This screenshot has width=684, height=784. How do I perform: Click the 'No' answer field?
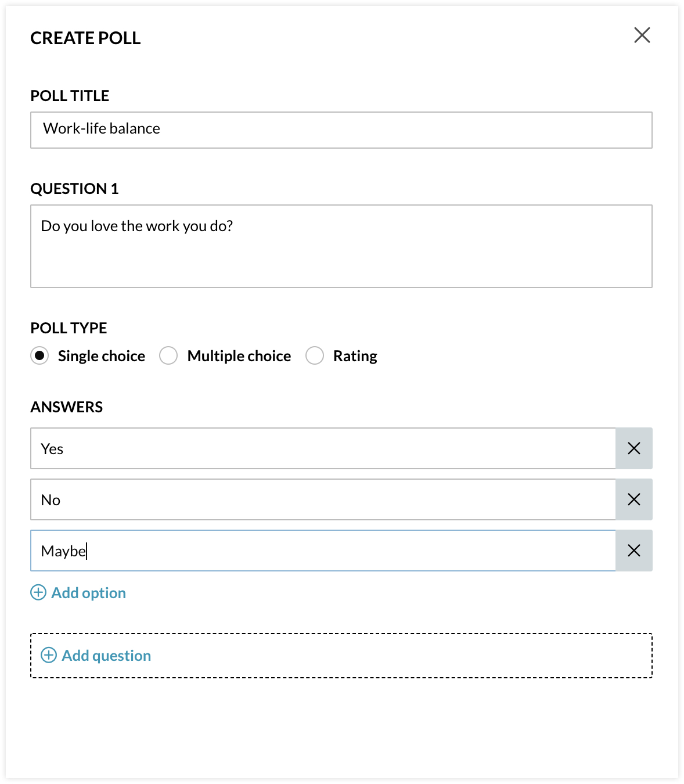(x=323, y=499)
